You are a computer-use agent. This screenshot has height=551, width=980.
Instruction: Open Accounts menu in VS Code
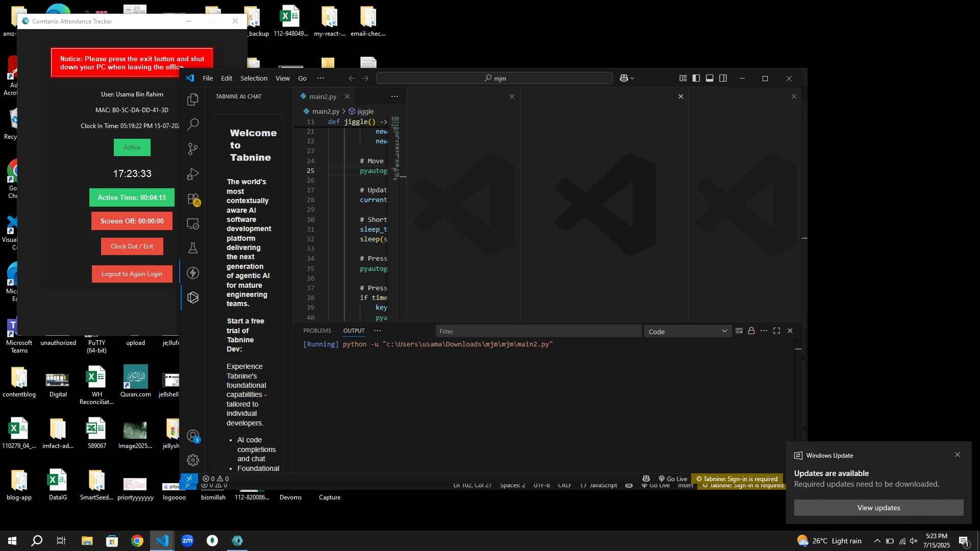tap(193, 436)
